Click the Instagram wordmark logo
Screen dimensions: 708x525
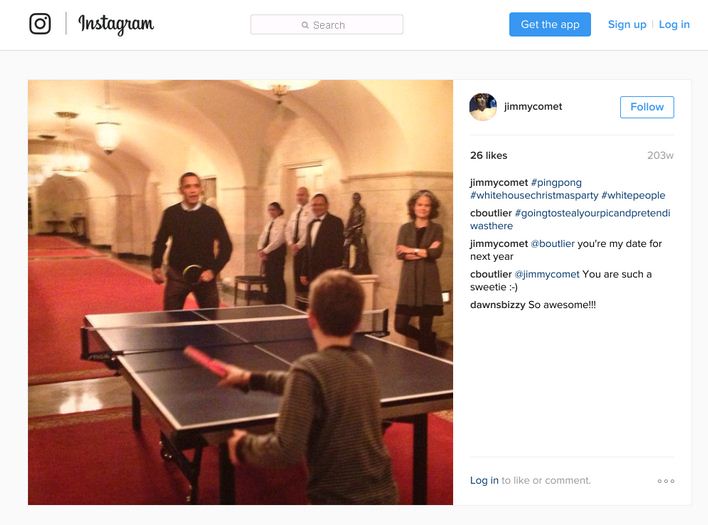click(x=116, y=24)
